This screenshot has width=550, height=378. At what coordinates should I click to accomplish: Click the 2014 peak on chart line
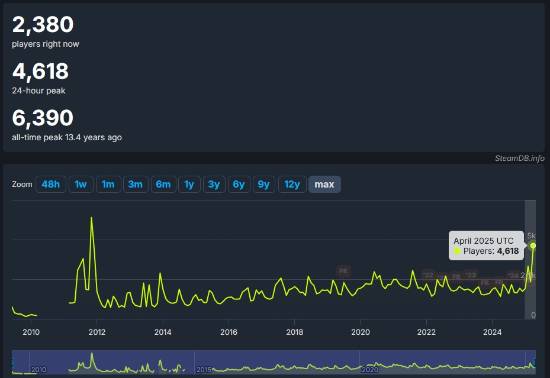[x=160, y=273]
